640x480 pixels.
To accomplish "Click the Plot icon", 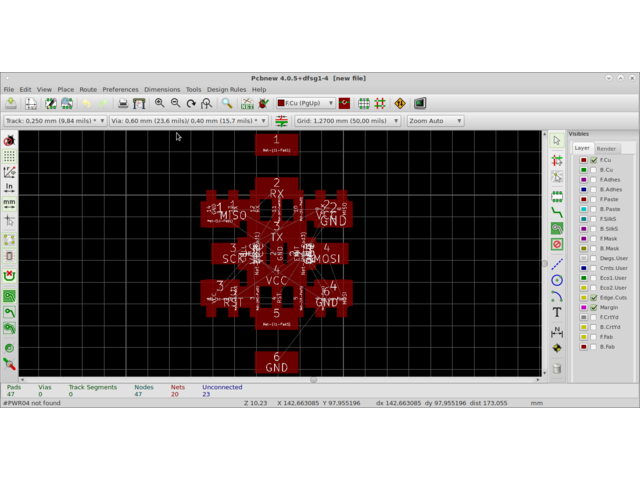I will tap(139, 104).
